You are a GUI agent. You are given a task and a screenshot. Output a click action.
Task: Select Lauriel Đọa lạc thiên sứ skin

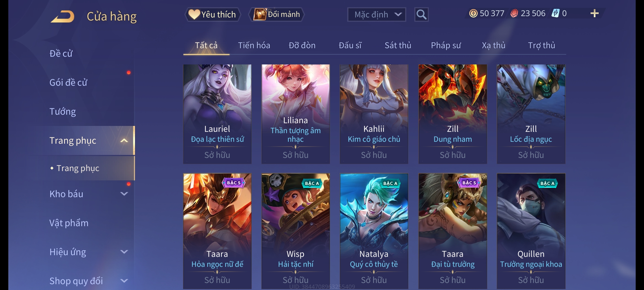pos(217,114)
